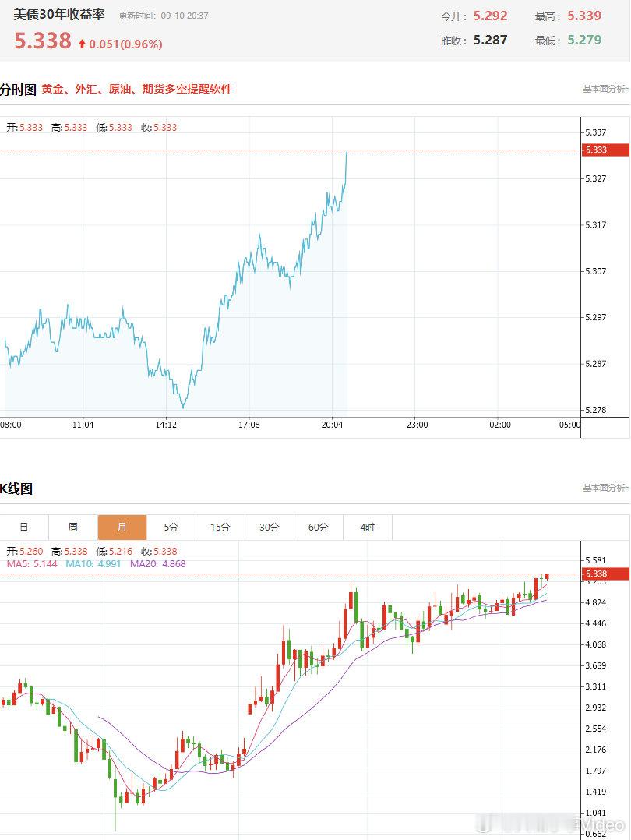Switch K-line chart to 周 tab
Viewport: 631px width, 840px height.
click(73, 527)
